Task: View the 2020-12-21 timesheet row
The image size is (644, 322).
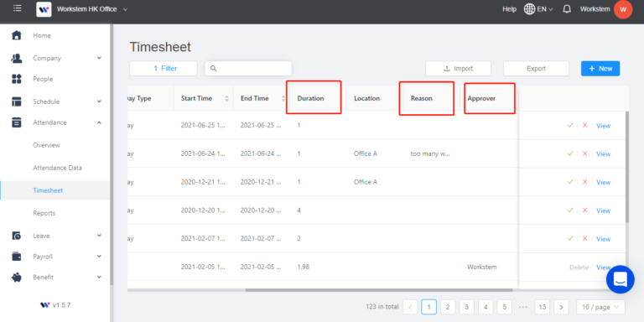Action: pos(604,182)
